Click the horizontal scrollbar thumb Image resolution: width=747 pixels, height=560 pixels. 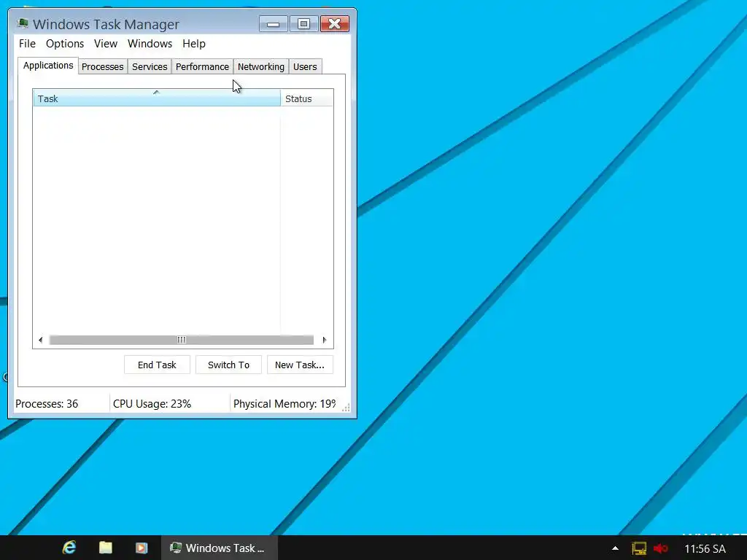[182, 340]
